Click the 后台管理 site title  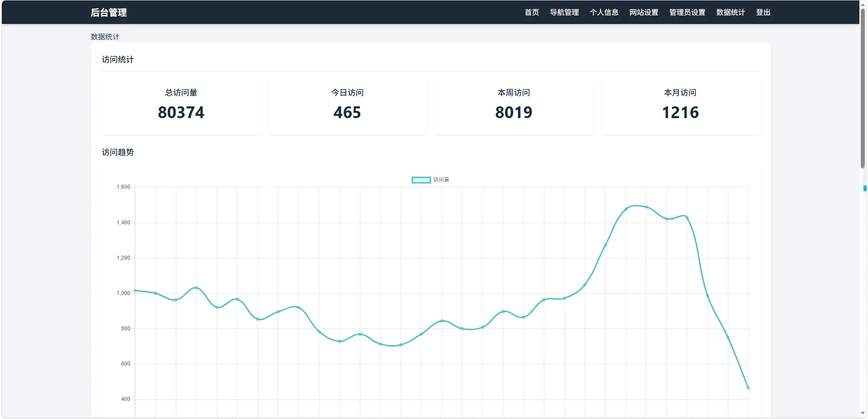click(x=108, y=13)
